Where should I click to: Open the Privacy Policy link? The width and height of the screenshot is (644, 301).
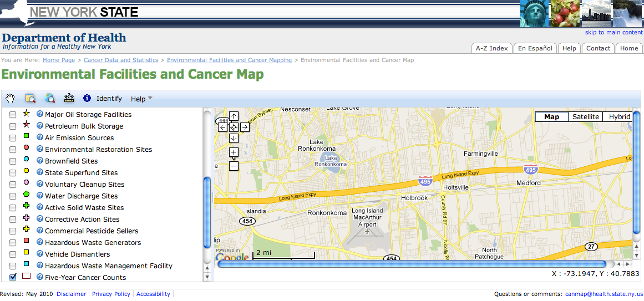pos(111,294)
